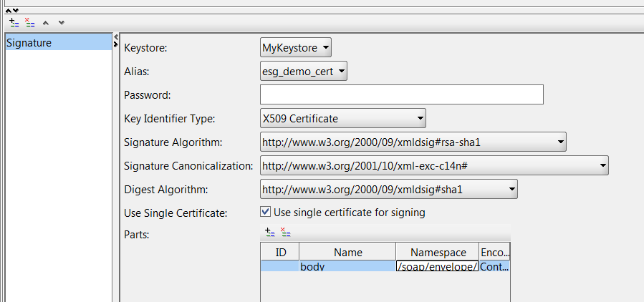Click the Password input field

click(401, 94)
